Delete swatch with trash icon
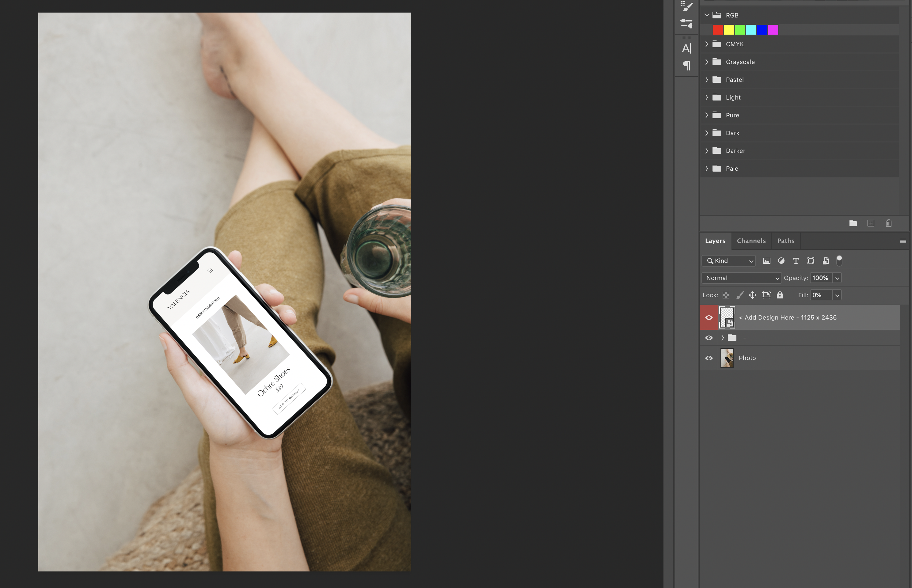 coord(888,223)
